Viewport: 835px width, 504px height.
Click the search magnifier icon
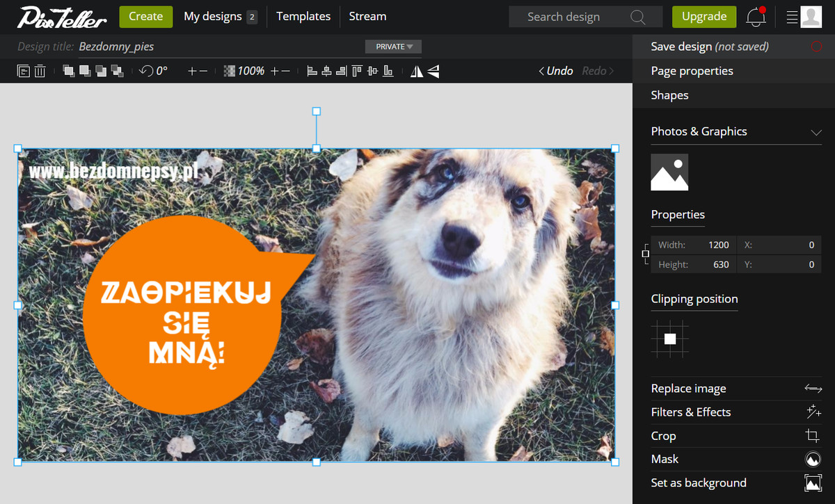point(638,17)
